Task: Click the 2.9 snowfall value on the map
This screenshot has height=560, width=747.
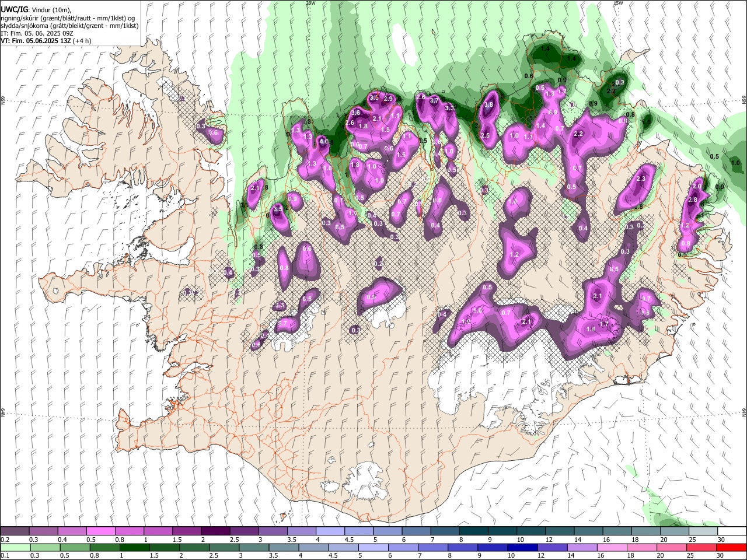Action: pyautogui.click(x=389, y=99)
